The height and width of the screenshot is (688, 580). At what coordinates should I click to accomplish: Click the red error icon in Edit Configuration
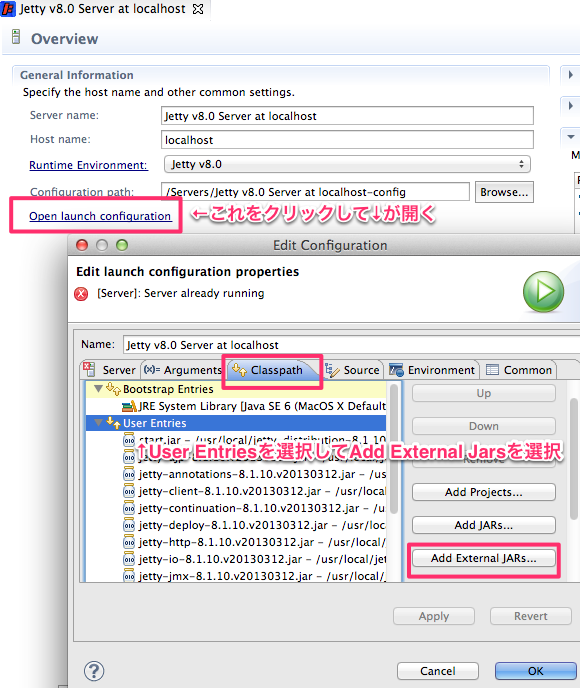coord(81,294)
